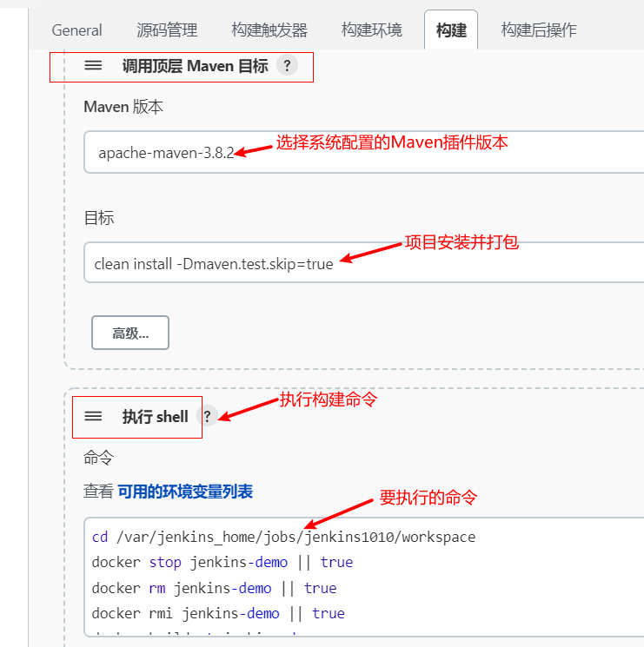Click the 目标 label above the goals field

tap(99, 218)
